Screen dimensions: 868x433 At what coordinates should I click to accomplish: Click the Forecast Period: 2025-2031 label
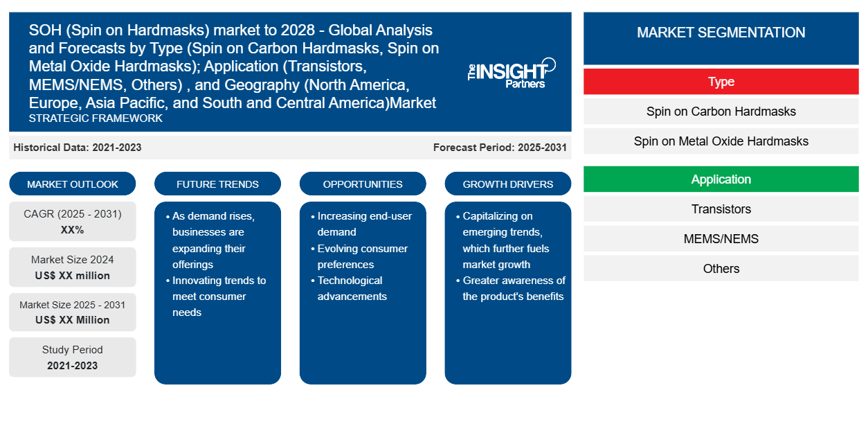[500, 147]
